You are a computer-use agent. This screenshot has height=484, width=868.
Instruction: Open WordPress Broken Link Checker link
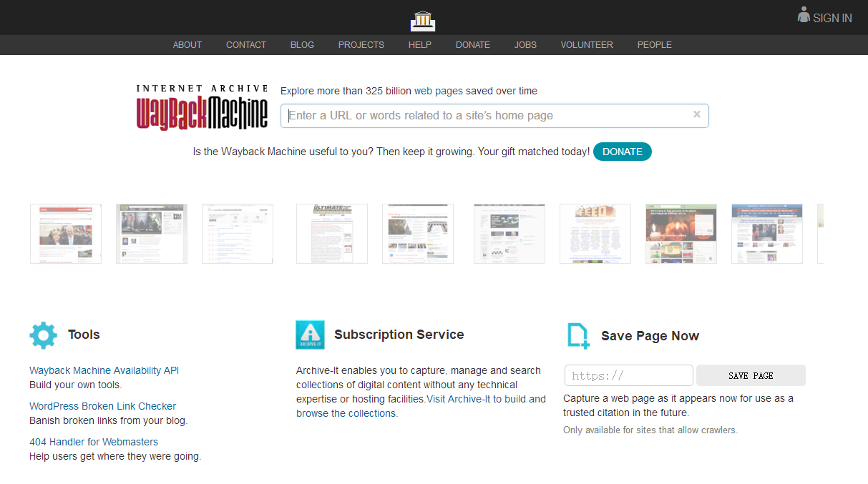[102, 406]
